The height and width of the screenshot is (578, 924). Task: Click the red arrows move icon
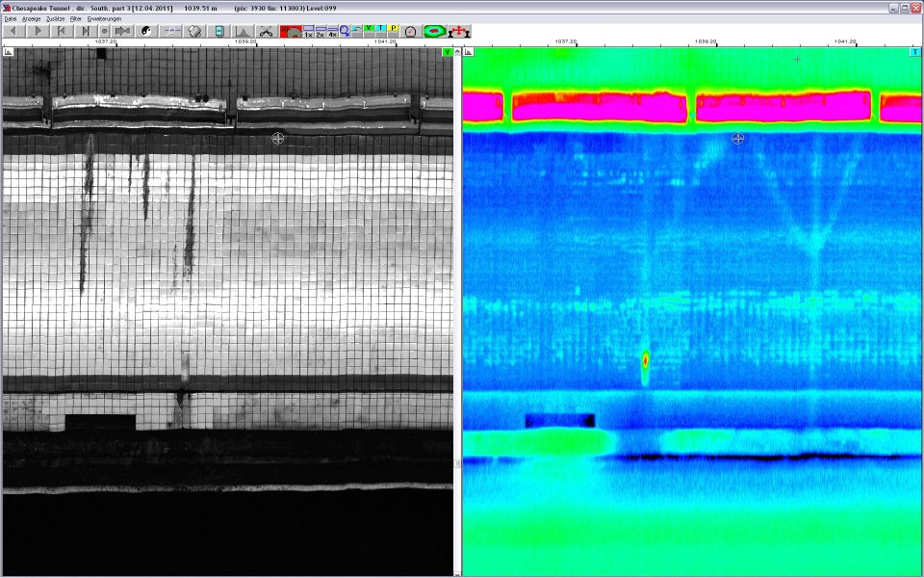click(x=459, y=31)
